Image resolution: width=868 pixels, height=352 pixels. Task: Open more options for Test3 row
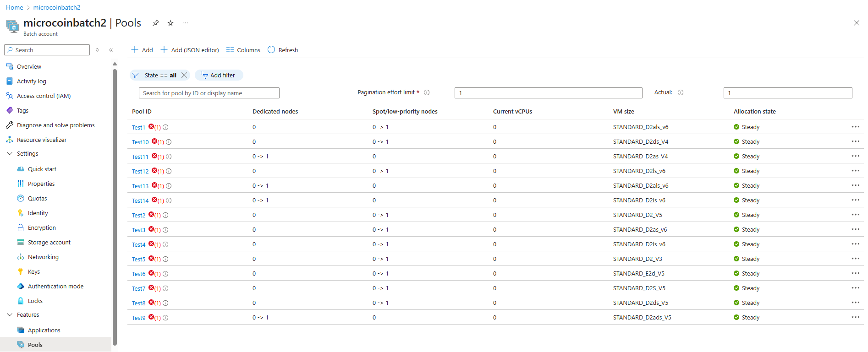855,229
